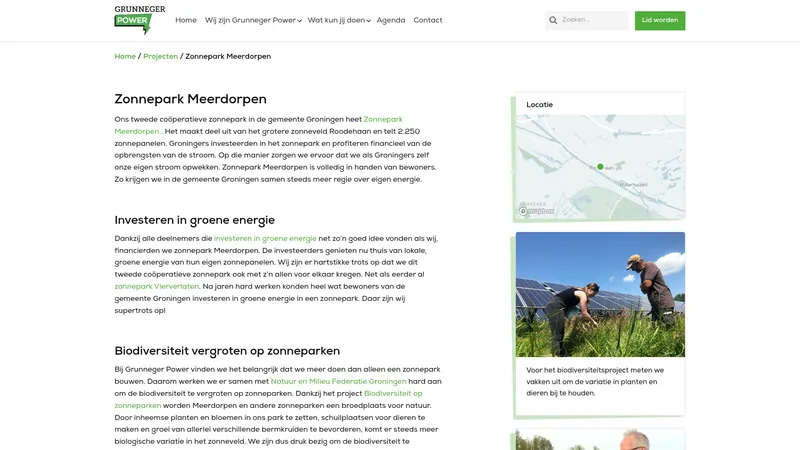Follow the Home breadcrumb link
The width and height of the screenshot is (800, 450).
(125, 57)
